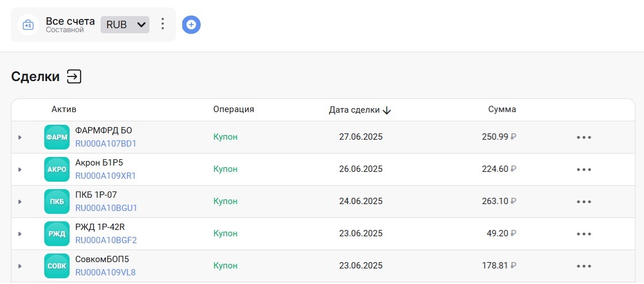Open the RU000A107BD1 ISIN link
644x284 pixels.
click(x=106, y=144)
